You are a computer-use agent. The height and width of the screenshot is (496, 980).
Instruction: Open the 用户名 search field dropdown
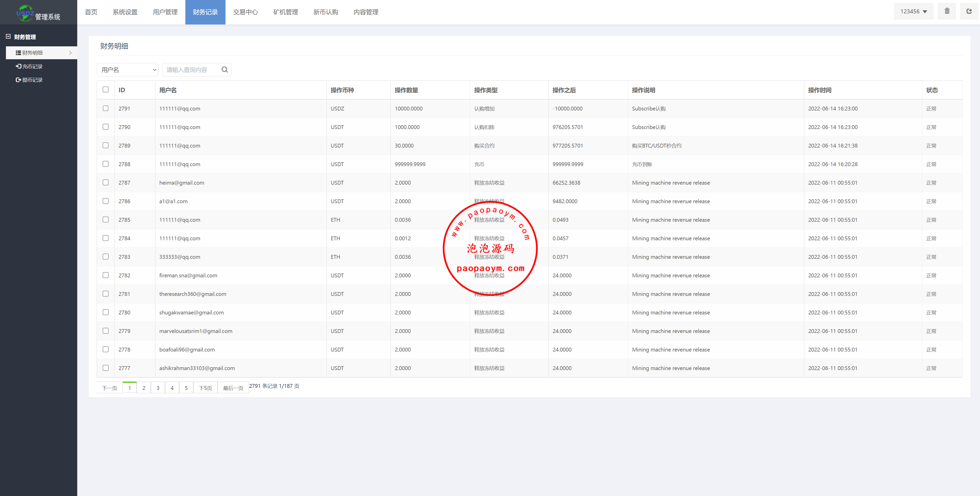click(127, 70)
